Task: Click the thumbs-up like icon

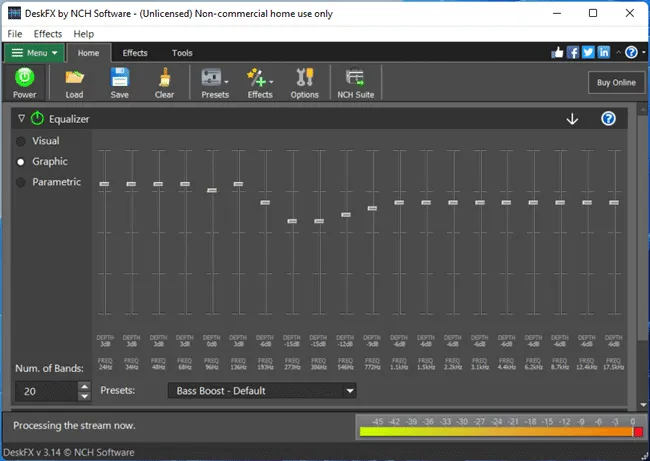Action: tap(557, 53)
